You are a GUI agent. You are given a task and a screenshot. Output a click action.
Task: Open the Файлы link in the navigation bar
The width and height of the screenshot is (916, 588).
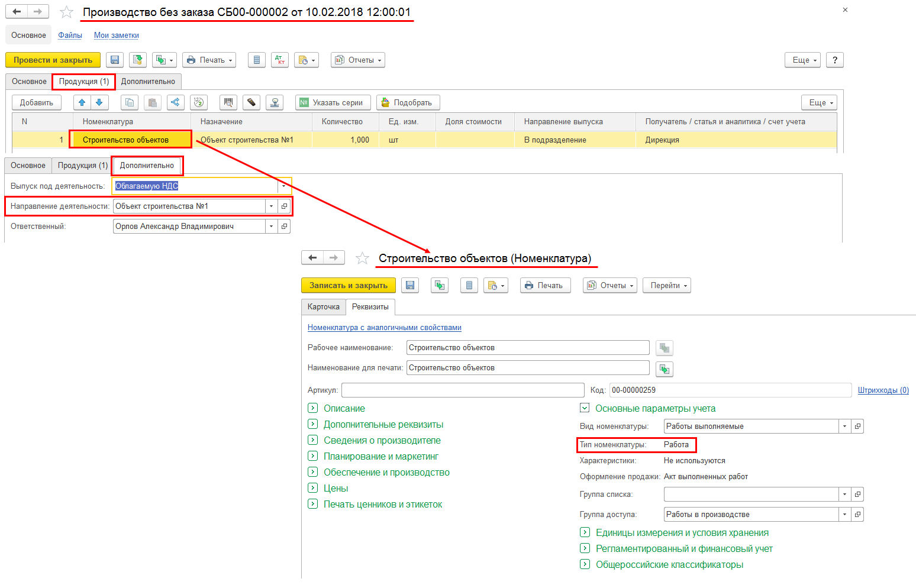(70, 35)
